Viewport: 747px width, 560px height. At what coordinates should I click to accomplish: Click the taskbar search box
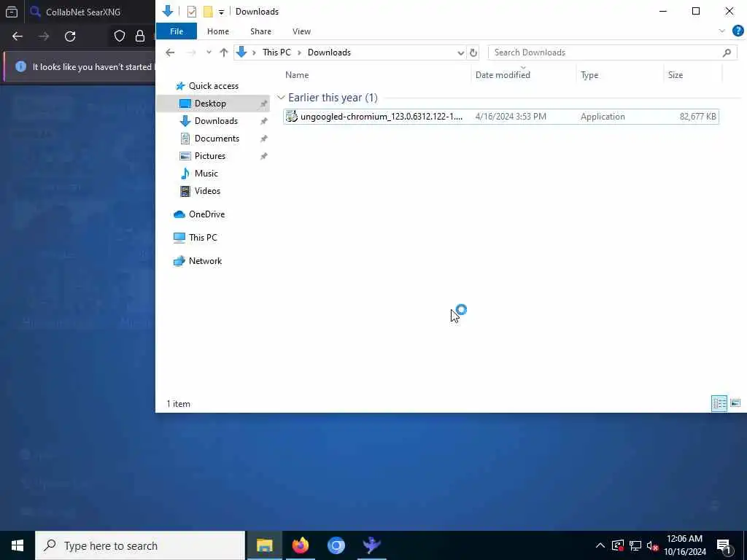(140, 545)
